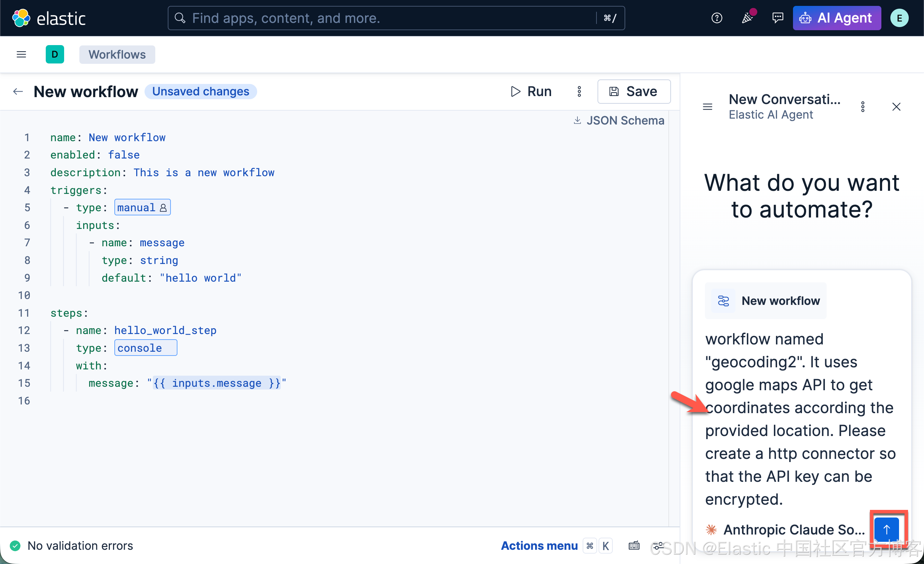Click the AI Agent button
924x564 pixels.
[837, 18]
